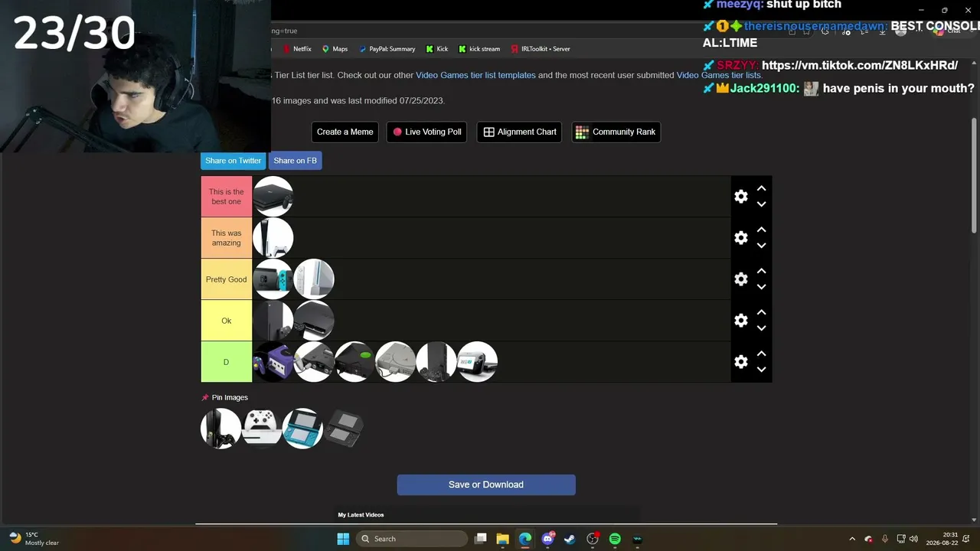The width and height of the screenshot is (980, 551).
Task: Open Spotify from the taskbar
Action: pyautogui.click(x=615, y=539)
